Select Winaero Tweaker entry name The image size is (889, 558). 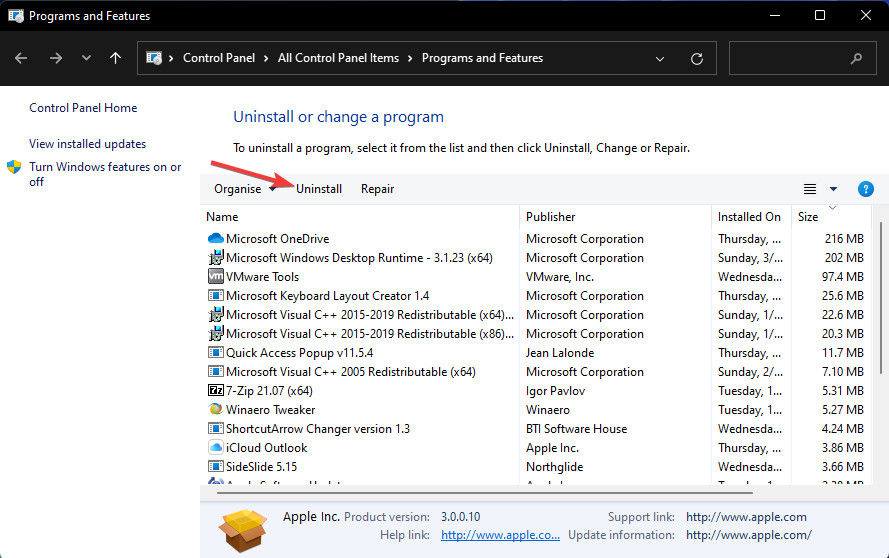point(270,409)
